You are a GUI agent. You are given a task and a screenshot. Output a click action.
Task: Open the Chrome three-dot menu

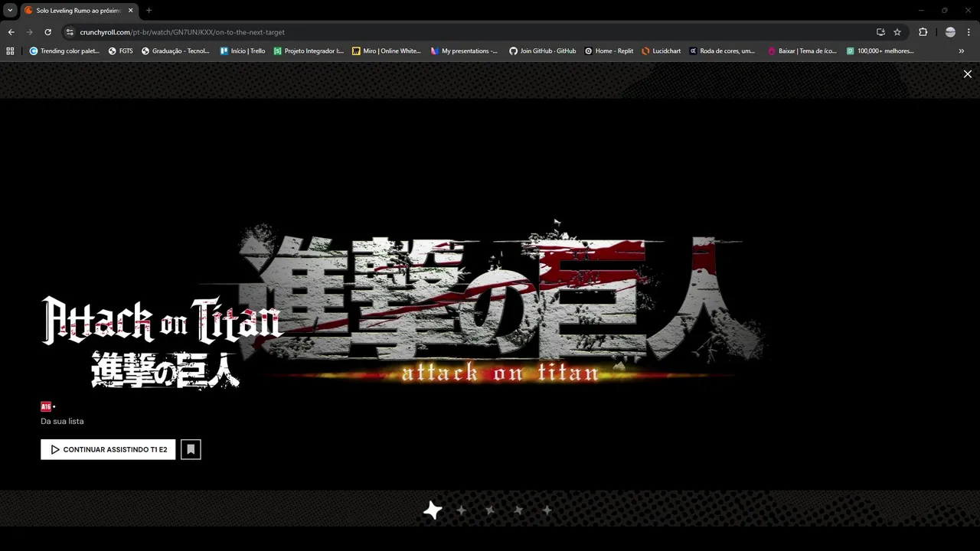point(969,32)
